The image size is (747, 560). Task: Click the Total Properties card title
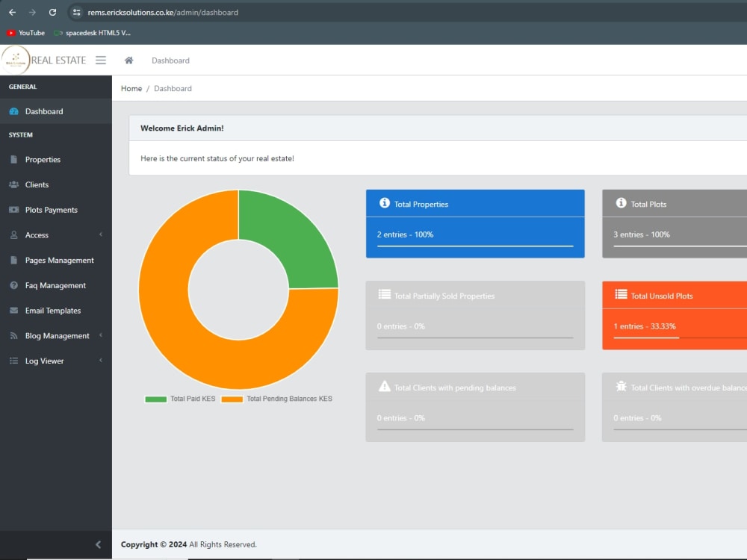(x=421, y=205)
